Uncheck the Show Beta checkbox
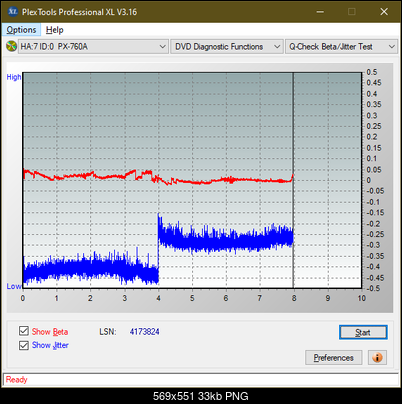Image resolution: width=402 pixels, height=404 pixels. pos(24,331)
